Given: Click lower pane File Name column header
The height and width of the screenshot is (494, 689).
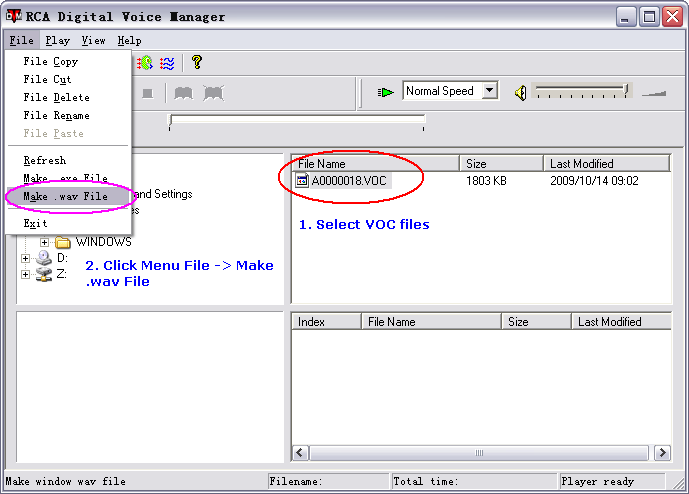Looking at the screenshot, I should 432,322.
